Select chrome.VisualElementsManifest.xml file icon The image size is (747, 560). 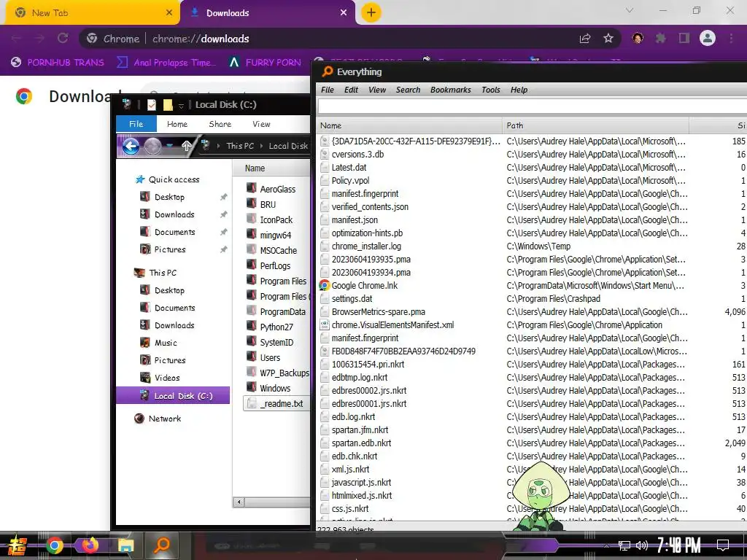click(x=325, y=324)
